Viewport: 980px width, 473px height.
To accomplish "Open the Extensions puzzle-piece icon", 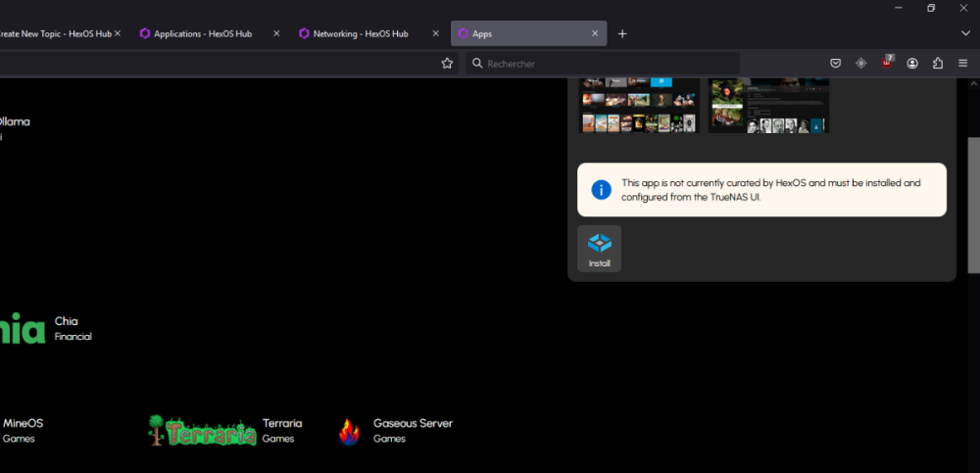I will [x=938, y=63].
